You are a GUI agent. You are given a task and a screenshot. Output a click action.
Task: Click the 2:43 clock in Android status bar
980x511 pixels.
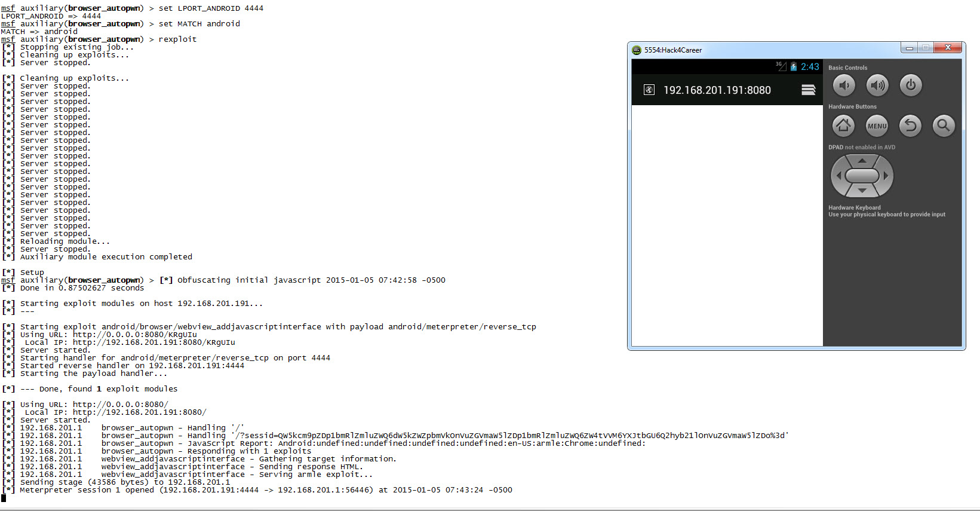[810, 67]
